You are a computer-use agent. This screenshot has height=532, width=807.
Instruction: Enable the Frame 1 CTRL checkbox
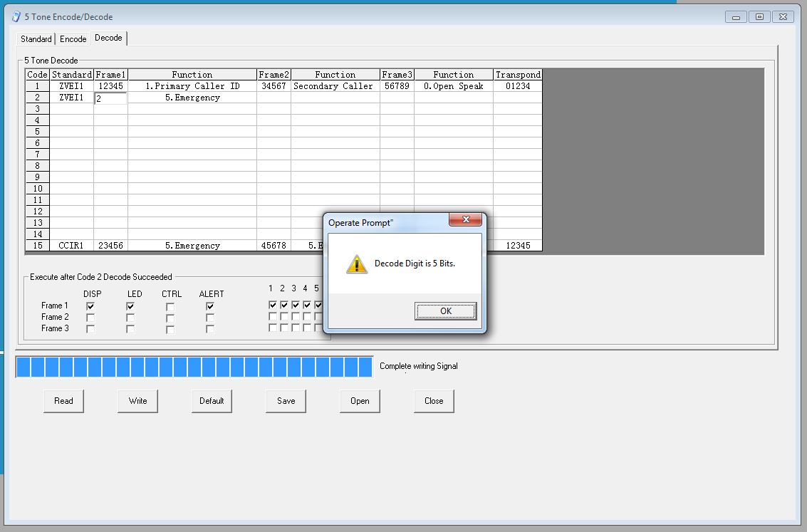coord(170,306)
